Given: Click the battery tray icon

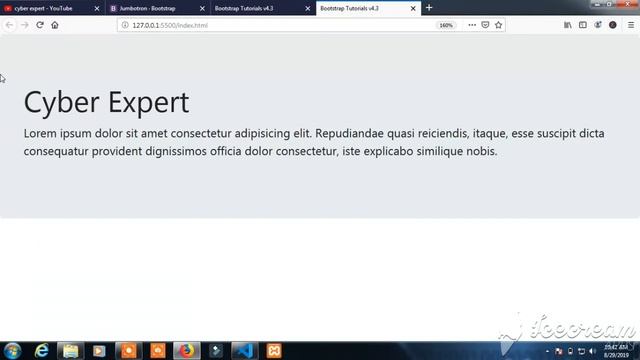Looking at the screenshot, I should [x=570, y=351].
